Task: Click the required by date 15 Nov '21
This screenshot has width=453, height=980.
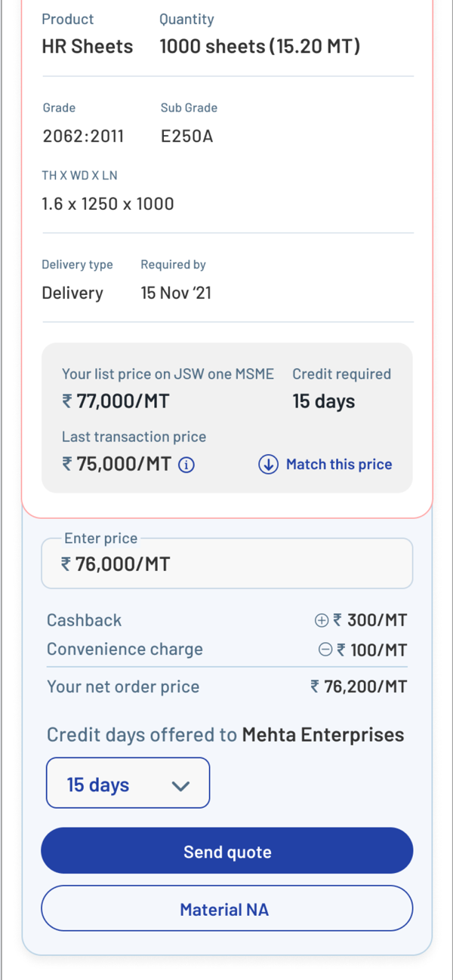Action: [176, 293]
